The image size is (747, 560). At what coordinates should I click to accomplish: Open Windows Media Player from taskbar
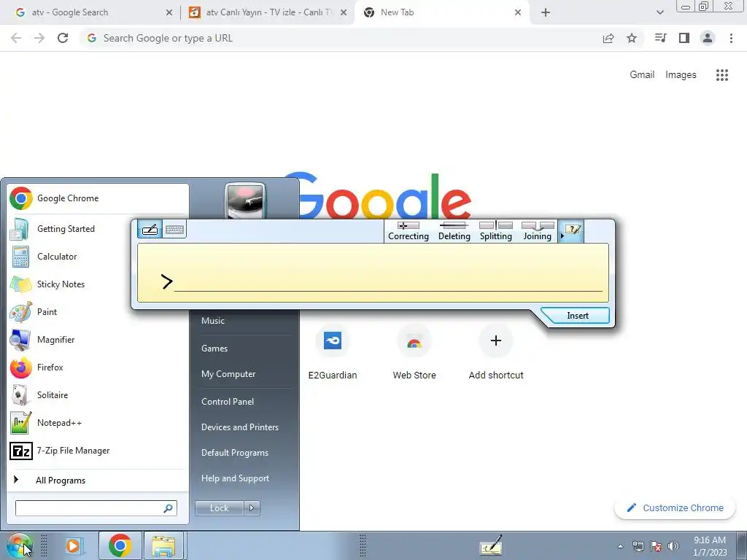point(74,545)
